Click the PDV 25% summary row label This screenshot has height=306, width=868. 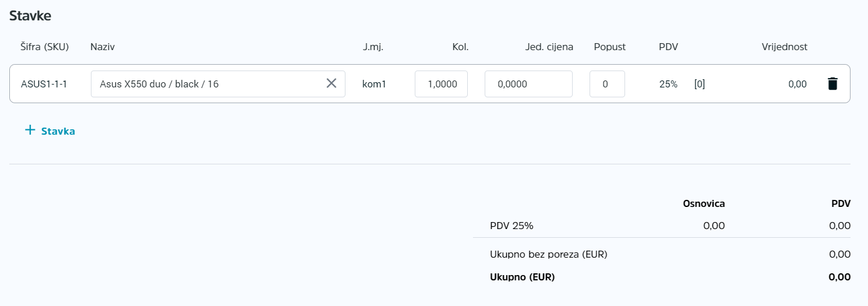(x=512, y=226)
